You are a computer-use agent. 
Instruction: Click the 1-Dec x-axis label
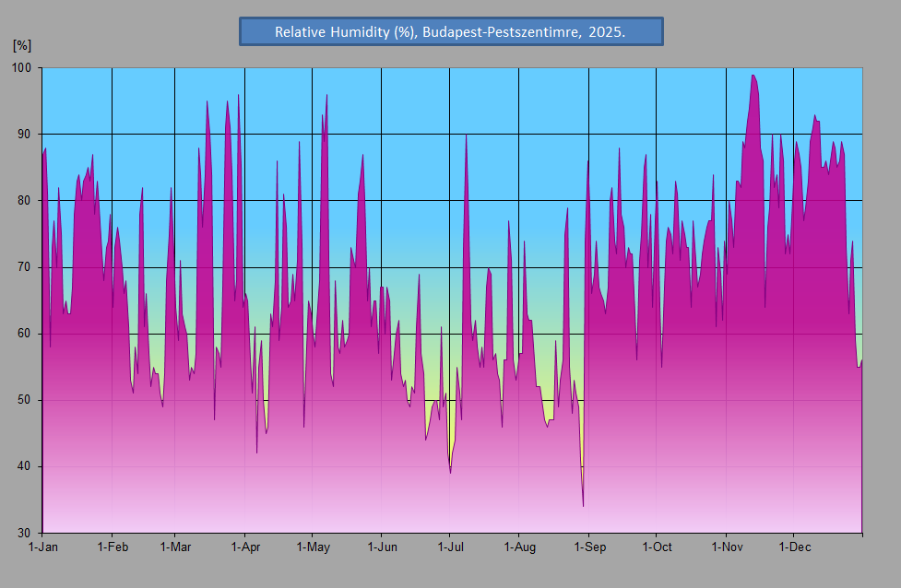pyautogui.click(x=795, y=547)
